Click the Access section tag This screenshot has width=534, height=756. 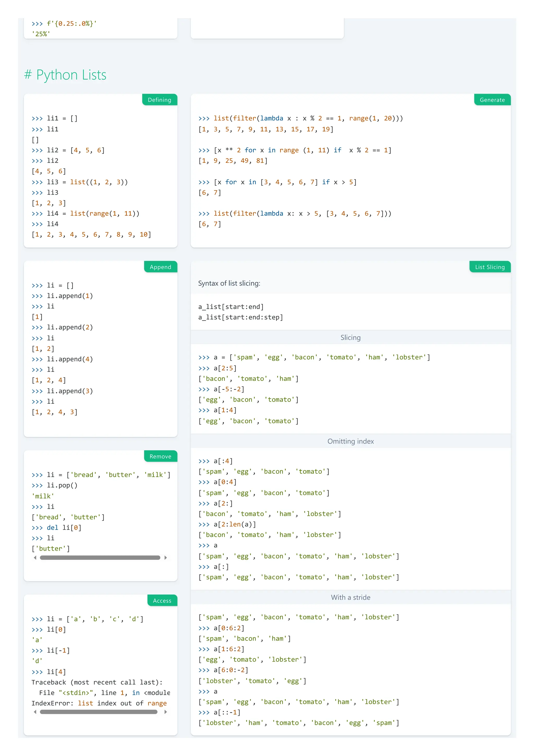tap(162, 600)
